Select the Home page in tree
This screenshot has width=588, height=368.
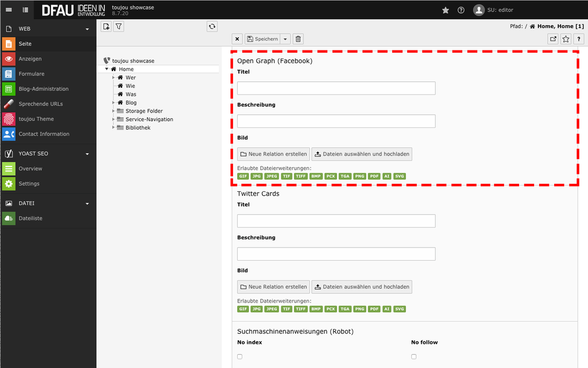[x=126, y=69]
